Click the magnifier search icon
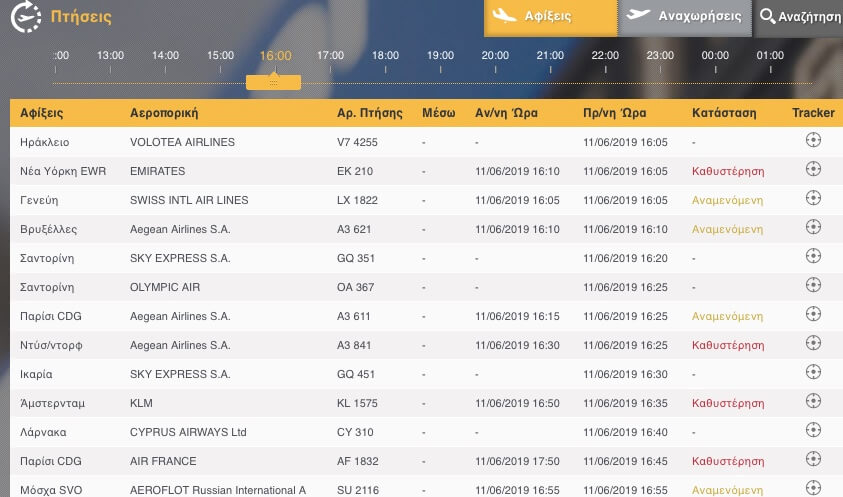The width and height of the screenshot is (843, 497). pyautogui.click(x=767, y=16)
